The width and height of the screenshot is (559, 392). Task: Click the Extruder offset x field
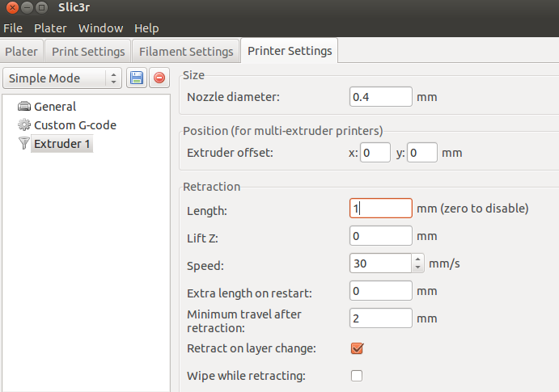click(375, 153)
